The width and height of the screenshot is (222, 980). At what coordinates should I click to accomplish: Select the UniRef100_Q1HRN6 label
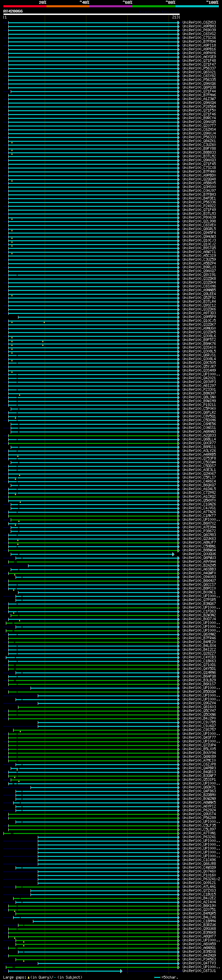click(x=199, y=673)
